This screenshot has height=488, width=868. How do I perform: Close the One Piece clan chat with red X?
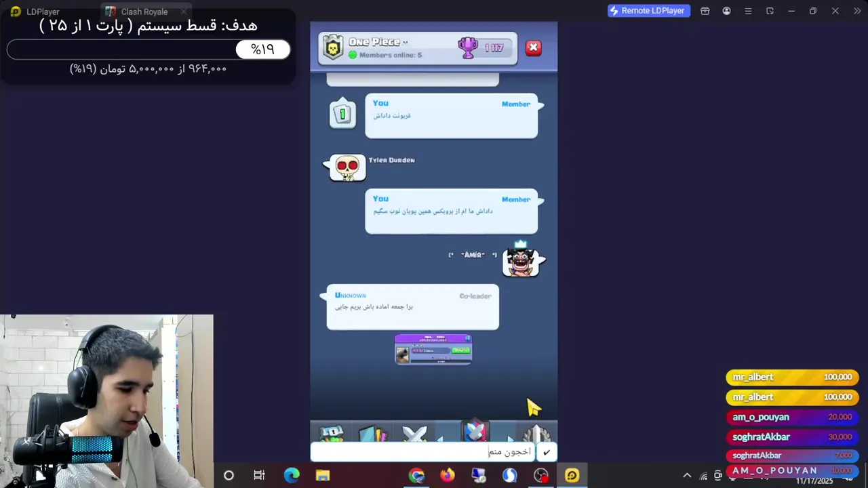pyautogui.click(x=534, y=47)
